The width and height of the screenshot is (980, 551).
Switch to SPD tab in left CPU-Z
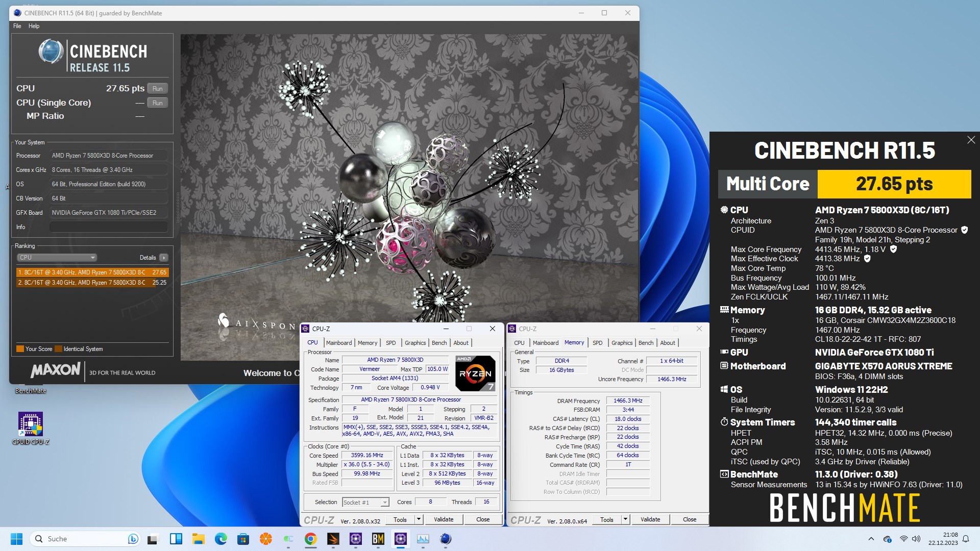click(391, 343)
